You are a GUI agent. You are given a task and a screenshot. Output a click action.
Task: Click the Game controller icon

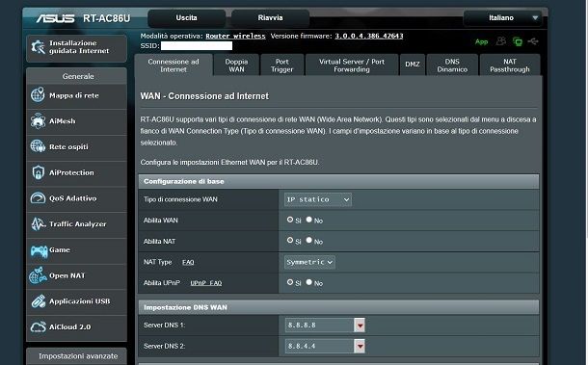click(x=39, y=250)
